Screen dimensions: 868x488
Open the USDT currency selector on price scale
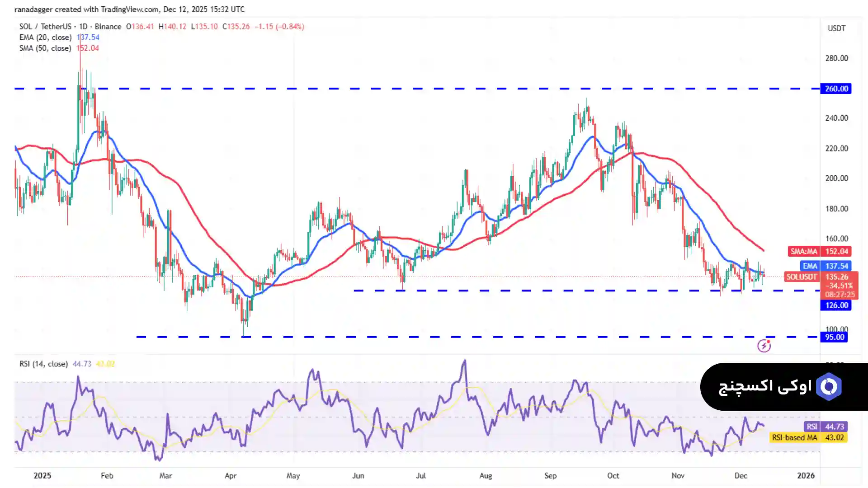click(836, 28)
